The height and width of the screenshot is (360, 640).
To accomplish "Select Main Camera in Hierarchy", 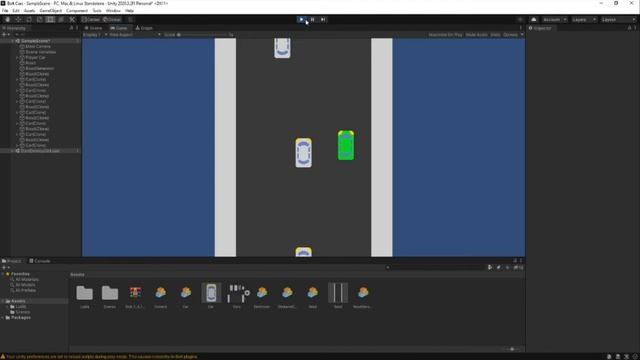I will click(38, 47).
